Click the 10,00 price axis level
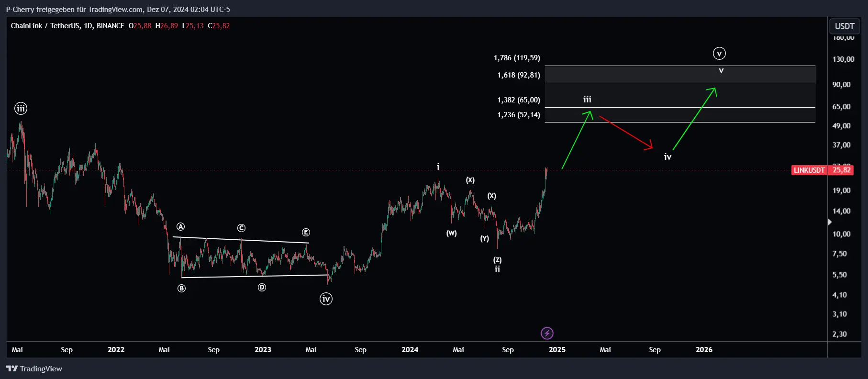Image resolution: width=868 pixels, height=379 pixels. (841, 234)
